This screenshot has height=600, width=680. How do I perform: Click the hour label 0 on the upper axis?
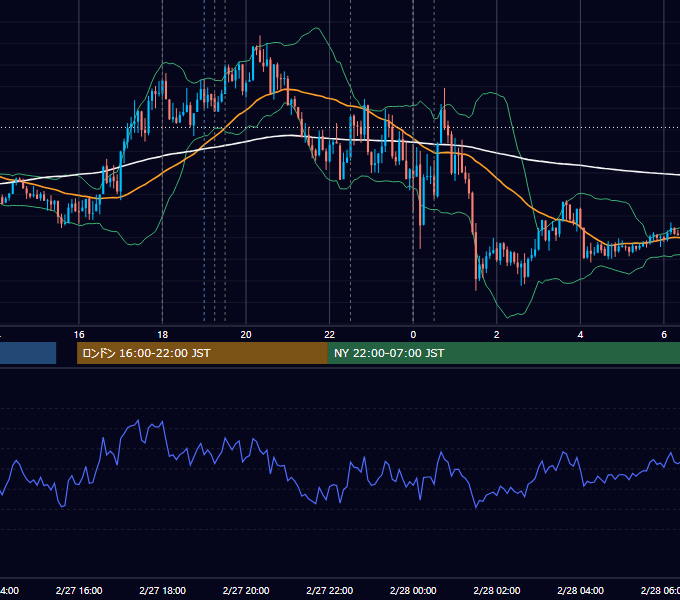click(413, 335)
